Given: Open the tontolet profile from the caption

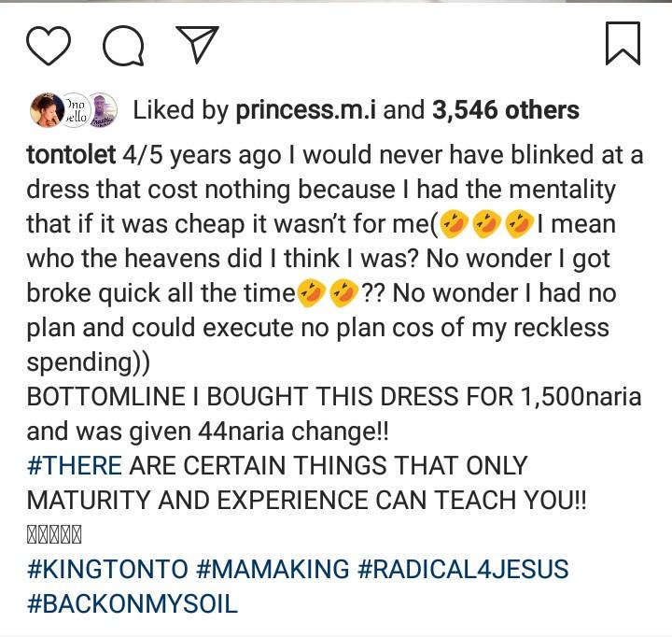Looking at the screenshot, I should coord(71,155).
